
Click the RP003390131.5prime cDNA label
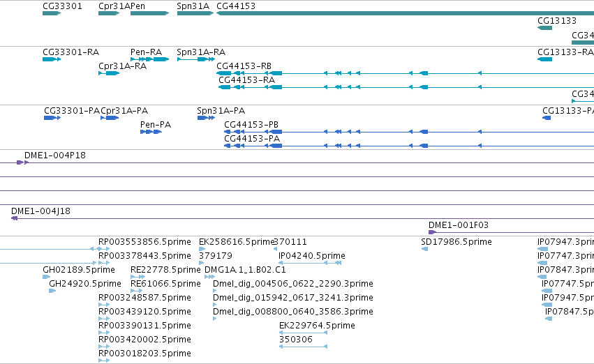click(x=144, y=326)
